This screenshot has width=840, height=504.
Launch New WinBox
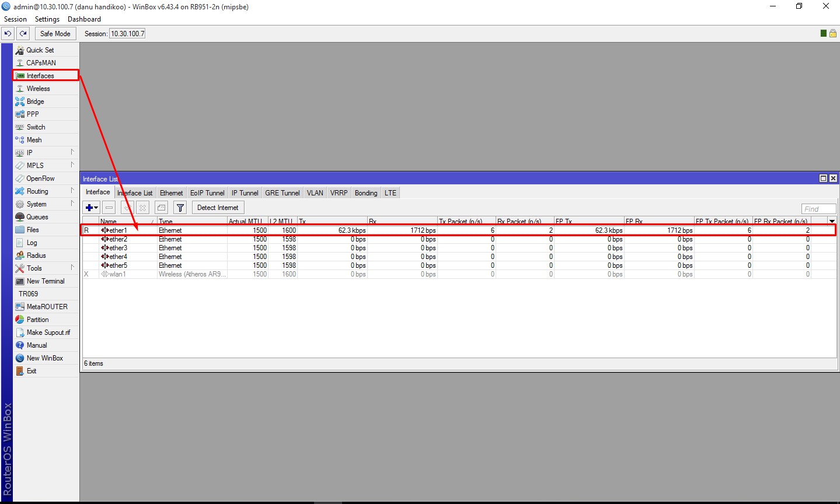pyautogui.click(x=46, y=358)
